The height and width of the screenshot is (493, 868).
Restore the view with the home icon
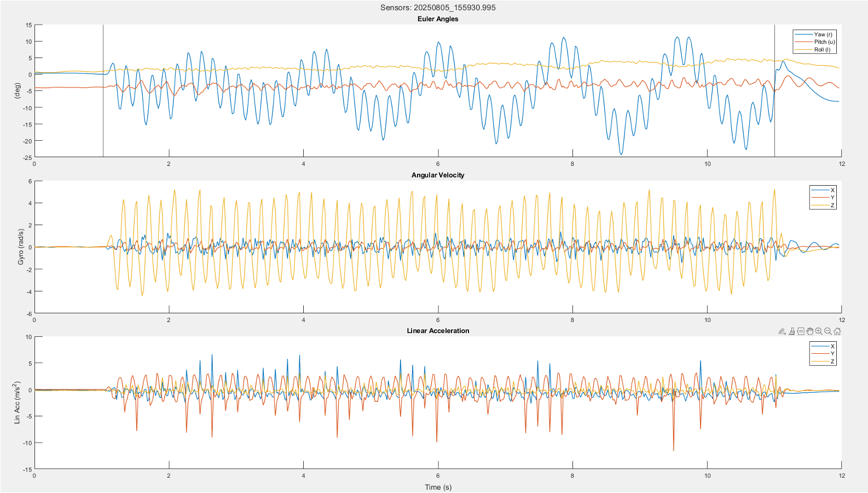coord(837,331)
